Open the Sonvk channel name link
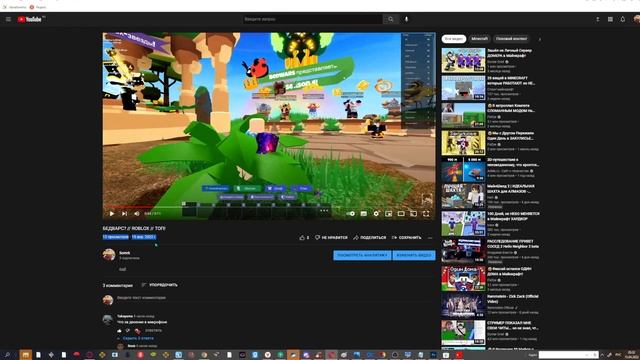This screenshot has height=360, width=640. point(124,253)
